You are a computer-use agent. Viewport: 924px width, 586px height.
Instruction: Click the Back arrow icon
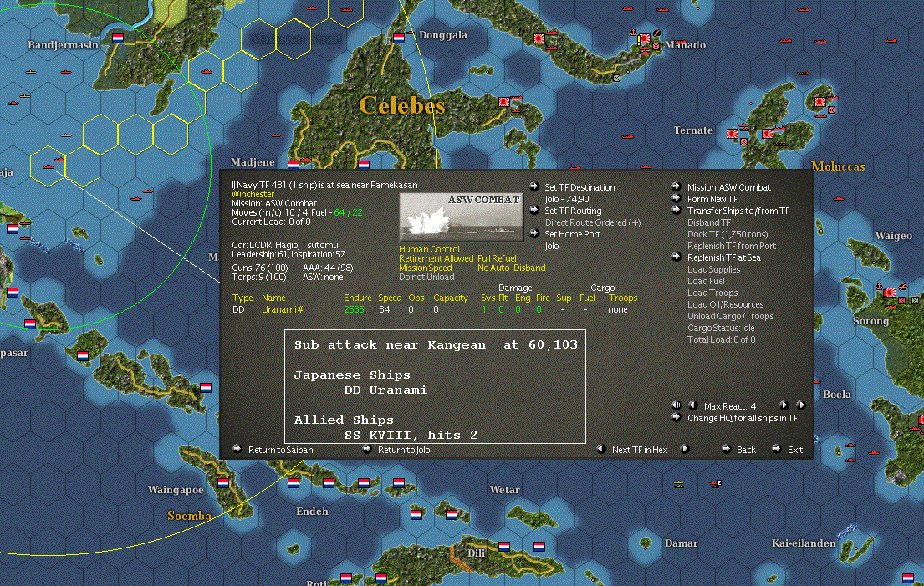click(x=726, y=449)
